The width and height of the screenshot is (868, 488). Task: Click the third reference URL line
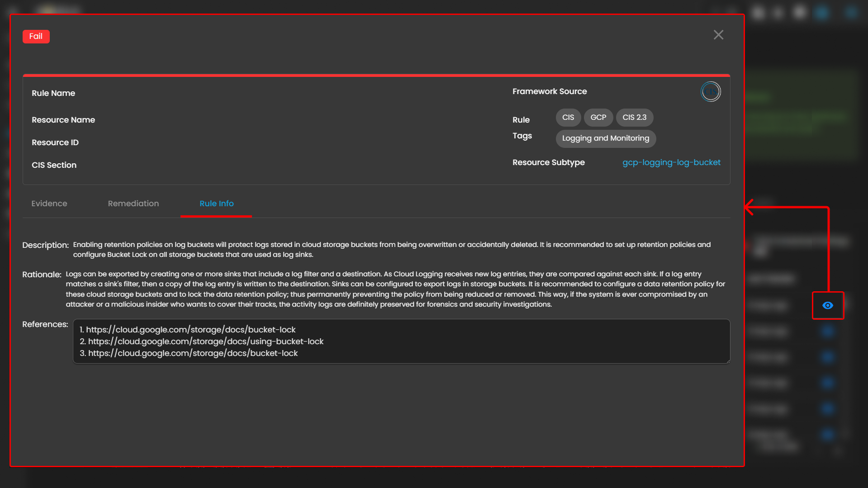pos(193,353)
